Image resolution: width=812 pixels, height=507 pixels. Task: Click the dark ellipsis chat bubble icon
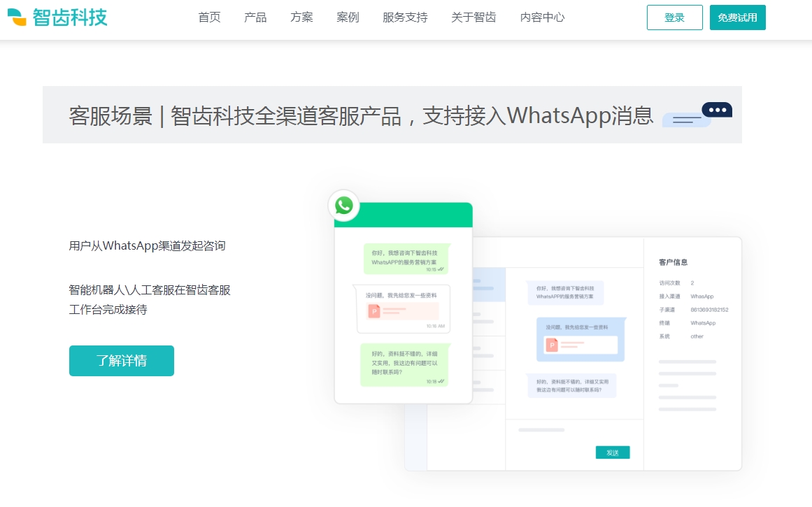coord(716,110)
